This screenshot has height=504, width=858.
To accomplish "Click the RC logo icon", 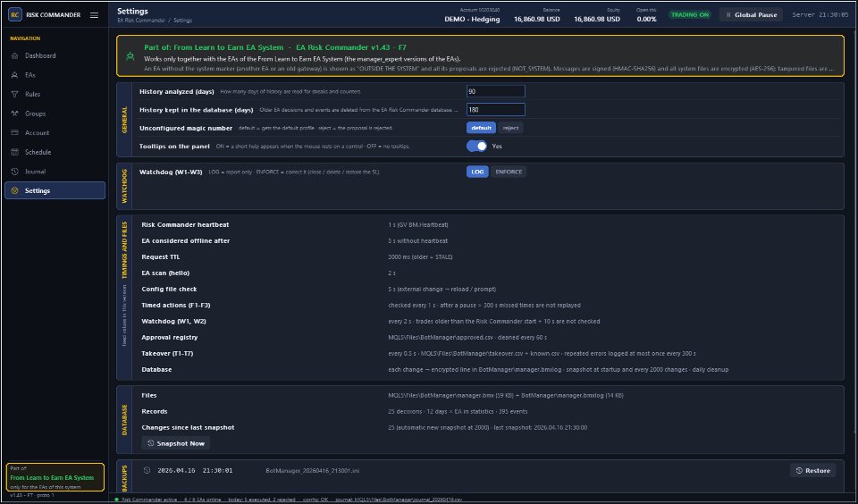I will pyautogui.click(x=15, y=15).
